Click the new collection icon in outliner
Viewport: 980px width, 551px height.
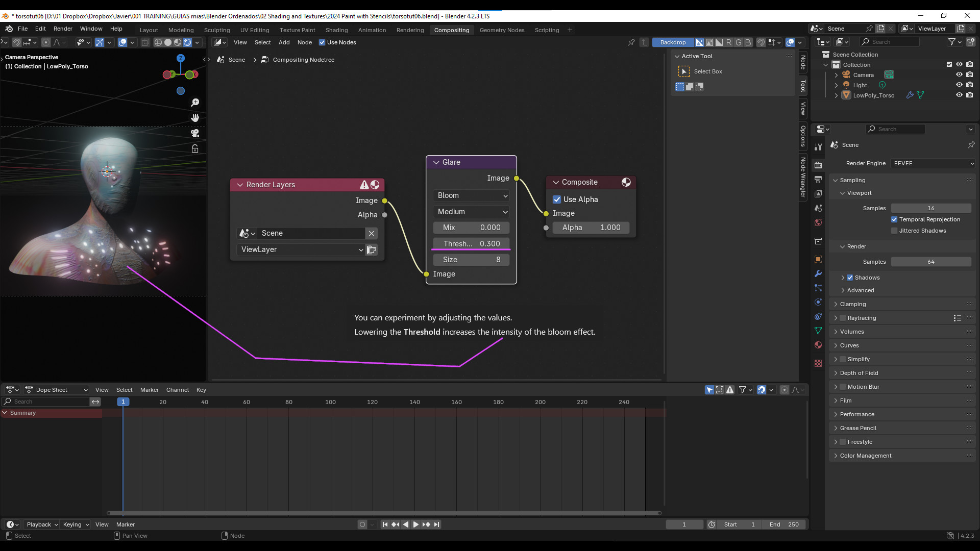coord(970,42)
